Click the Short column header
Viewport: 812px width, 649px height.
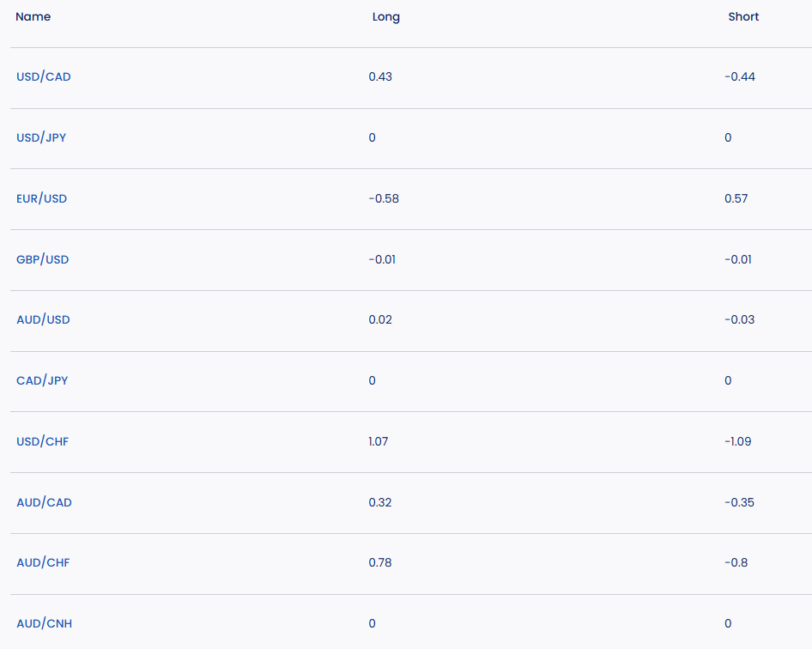(743, 17)
